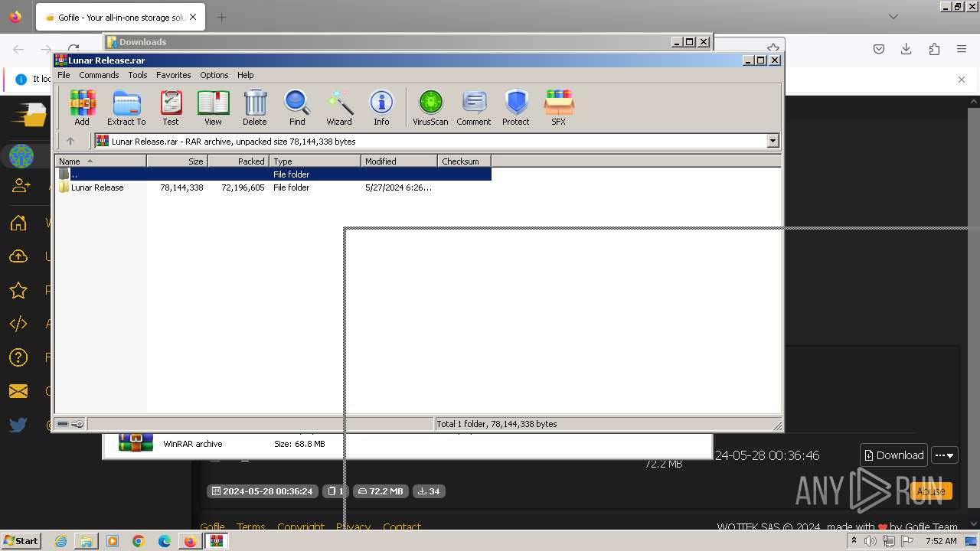Click modified date 5/27/2024 cell
Screen dimensions: 980x551
pos(398,187)
